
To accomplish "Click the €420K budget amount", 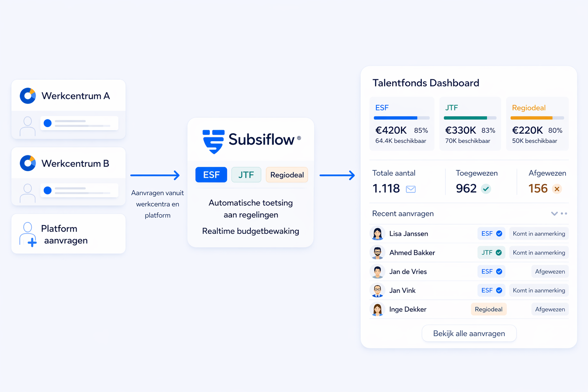I will pyautogui.click(x=391, y=131).
